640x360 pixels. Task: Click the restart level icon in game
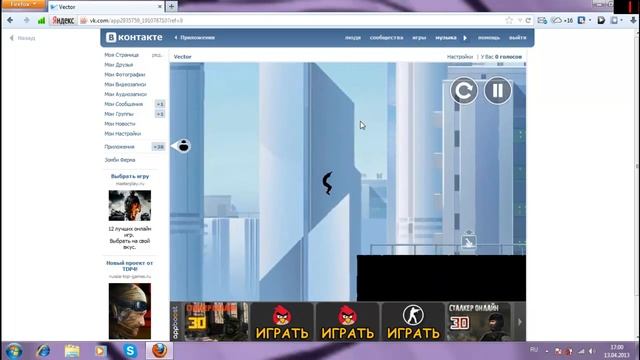(x=464, y=90)
